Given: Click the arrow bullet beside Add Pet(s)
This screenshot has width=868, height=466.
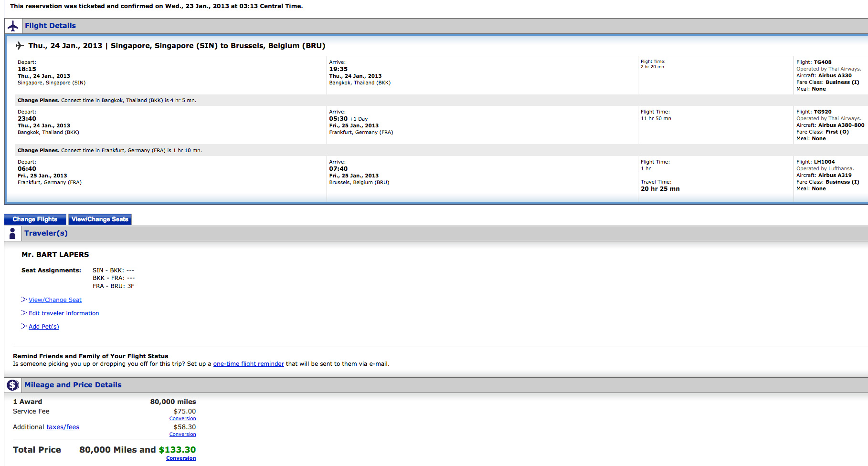Looking at the screenshot, I should pos(24,326).
